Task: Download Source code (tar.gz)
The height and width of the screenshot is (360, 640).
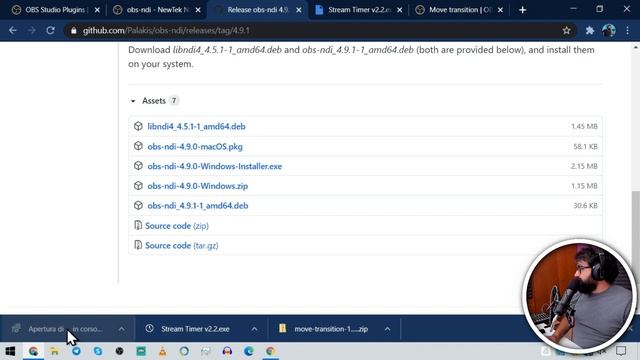Action: point(182,245)
